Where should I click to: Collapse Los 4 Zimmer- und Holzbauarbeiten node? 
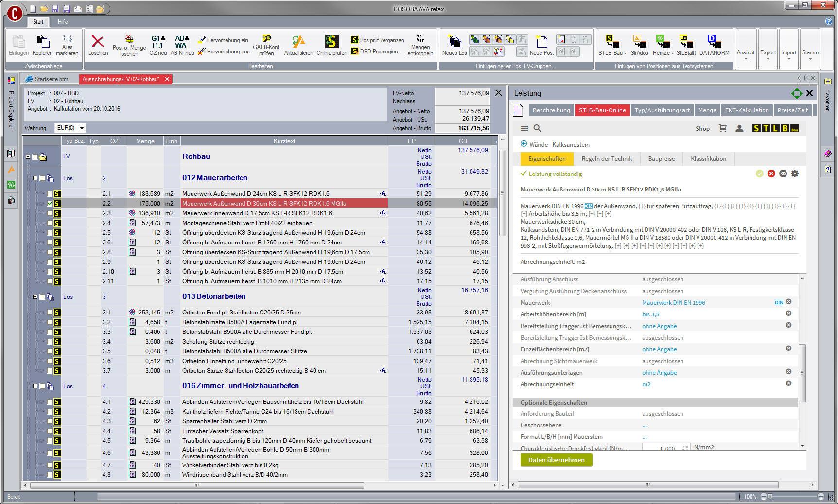(35, 386)
